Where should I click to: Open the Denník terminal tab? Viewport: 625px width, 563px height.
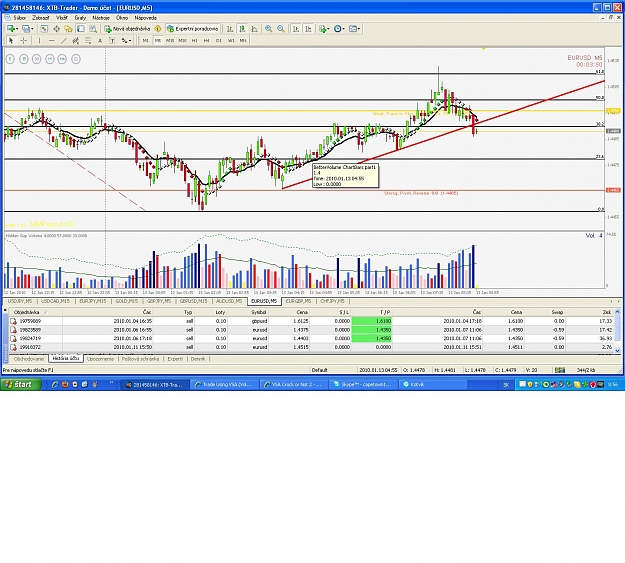(x=198, y=359)
